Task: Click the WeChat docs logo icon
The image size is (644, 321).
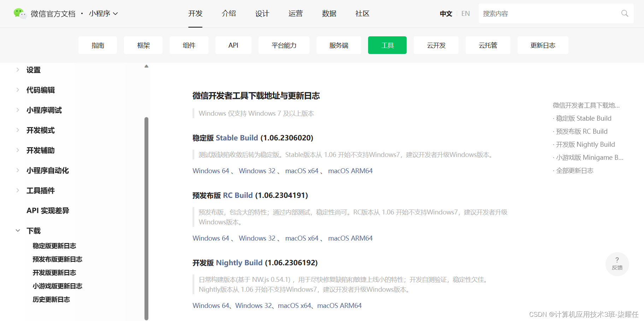Action: (20, 13)
